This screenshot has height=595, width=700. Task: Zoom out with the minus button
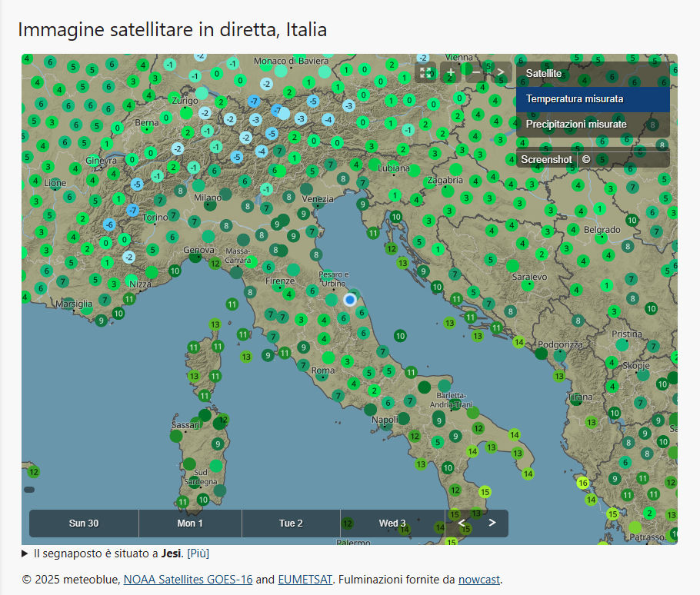[x=476, y=72]
